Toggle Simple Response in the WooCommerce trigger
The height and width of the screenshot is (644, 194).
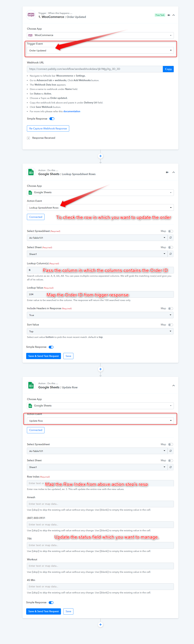click(52, 119)
